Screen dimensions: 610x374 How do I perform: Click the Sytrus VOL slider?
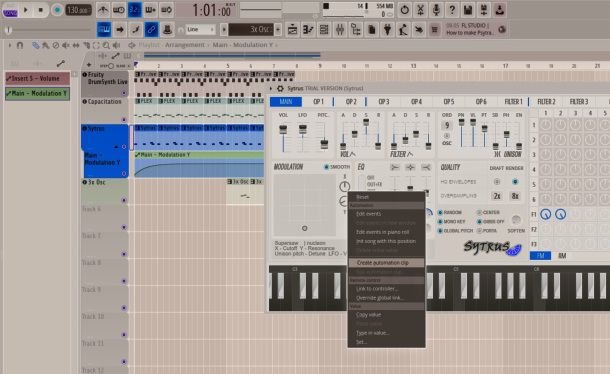(x=283, y=136)
